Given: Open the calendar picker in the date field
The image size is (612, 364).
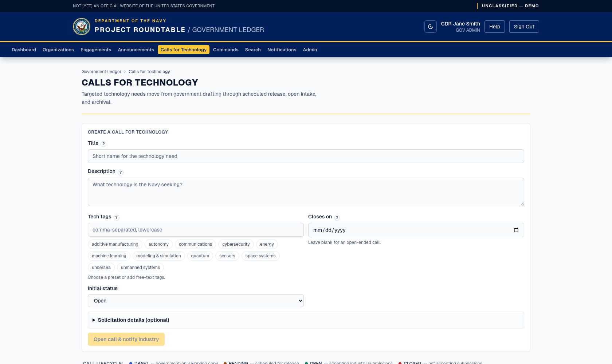Looking at the screenshot, I should pos(516,230).
